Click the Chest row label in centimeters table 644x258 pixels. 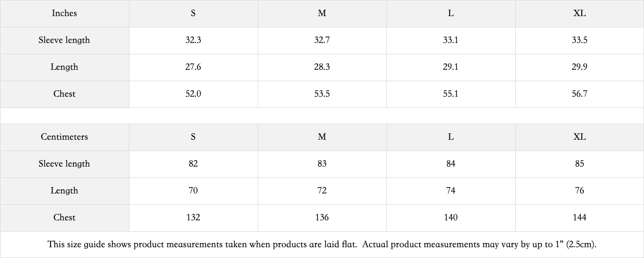pos(64,218)
